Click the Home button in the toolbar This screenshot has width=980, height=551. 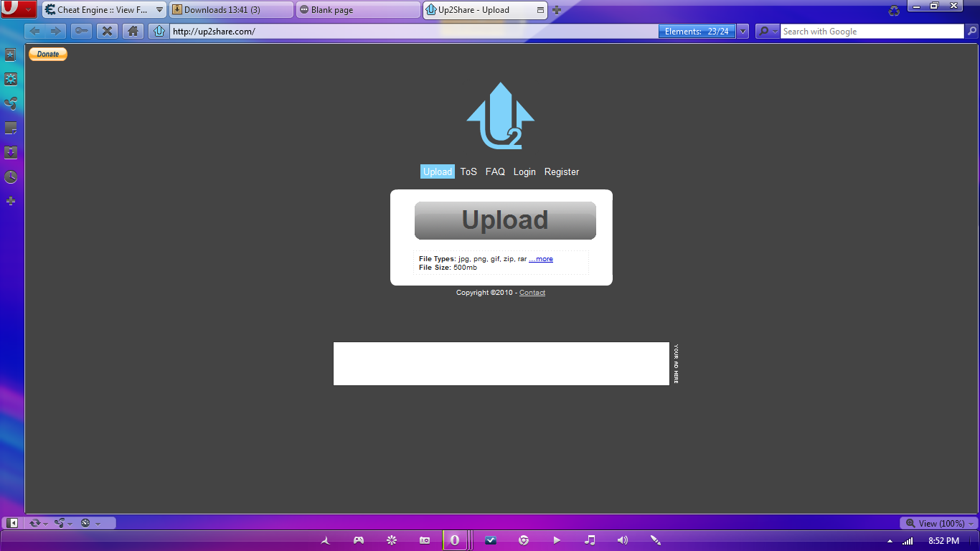[x=132, y=31]
